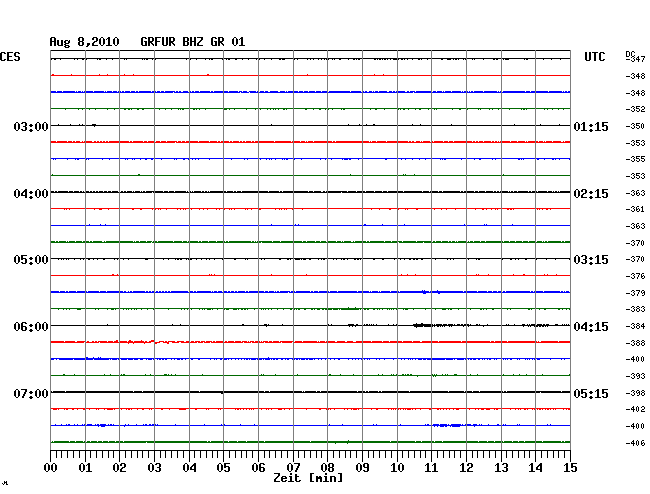Click minute tick label "09"
The image size is (650, 494).
(x=362, y=468)
